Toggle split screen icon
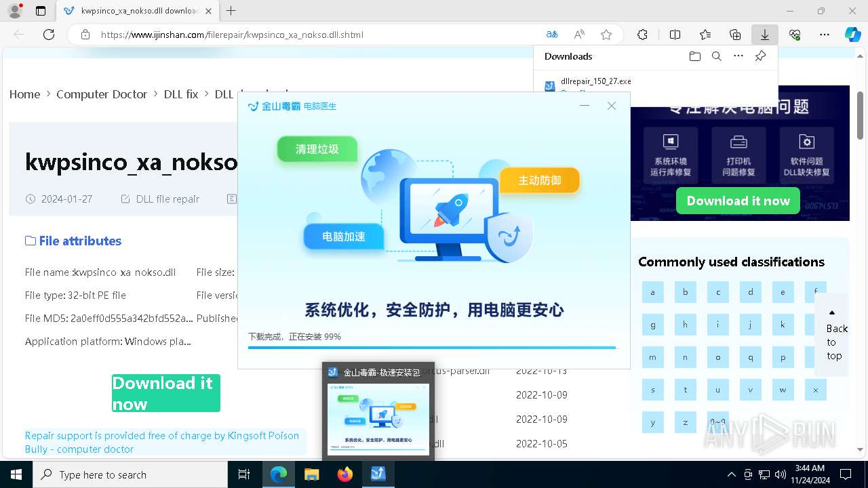Image resolution: width=868 pixels, height=488 pixels. [x=675, y=35]
